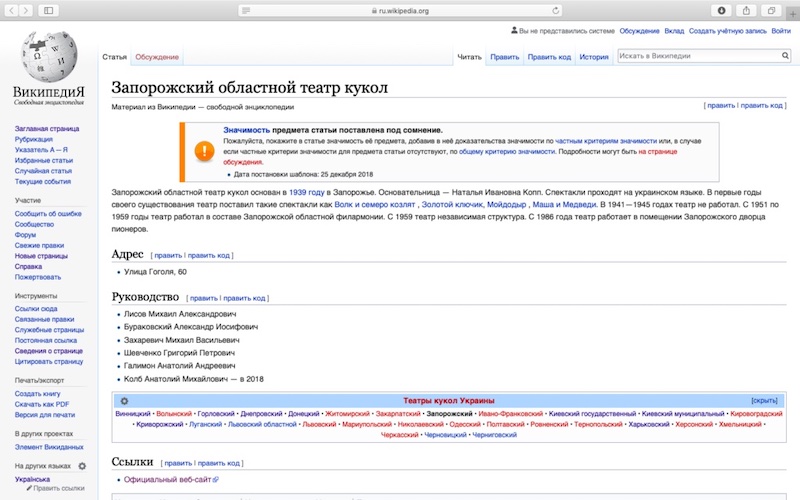Click Войти to log in

pos(781,31)
